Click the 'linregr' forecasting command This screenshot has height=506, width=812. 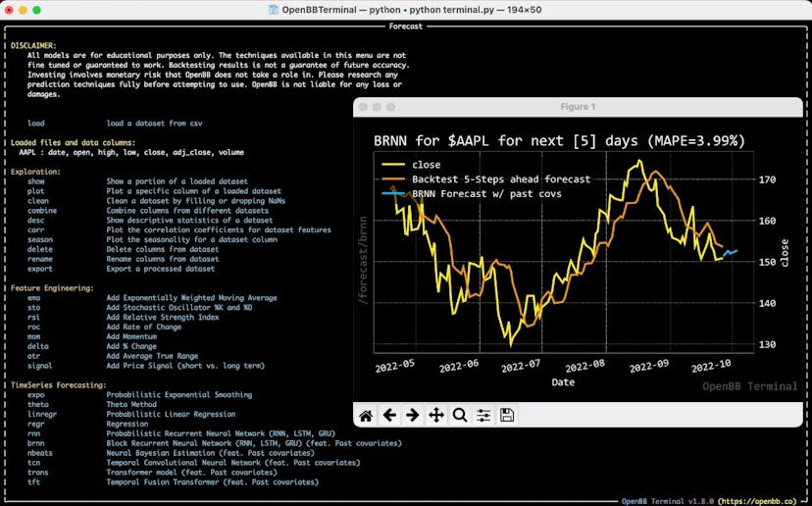[x=42, y=415]
